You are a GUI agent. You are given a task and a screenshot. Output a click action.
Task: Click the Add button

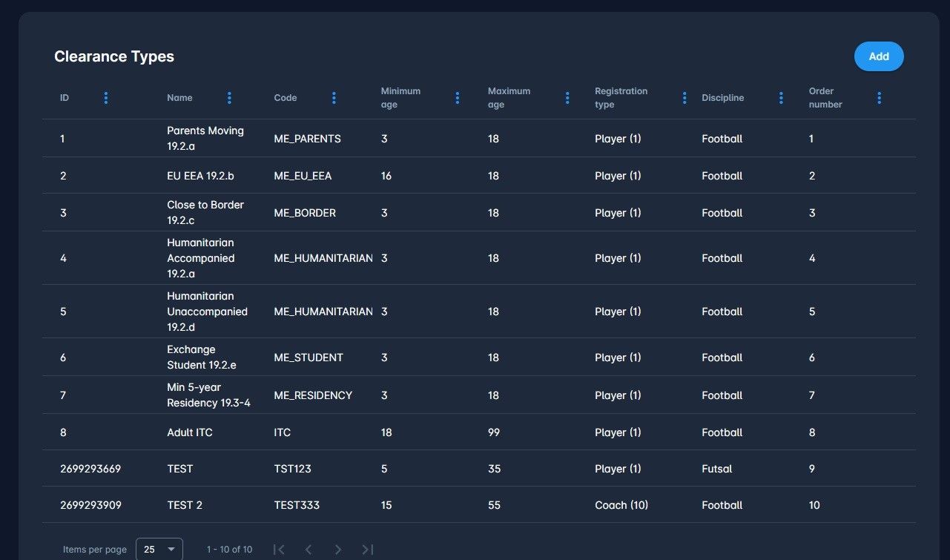click(x=878, y=56)
